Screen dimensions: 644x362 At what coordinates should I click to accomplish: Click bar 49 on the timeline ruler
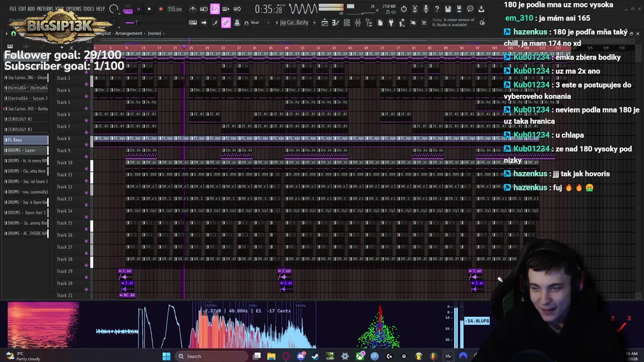(286, 48)
